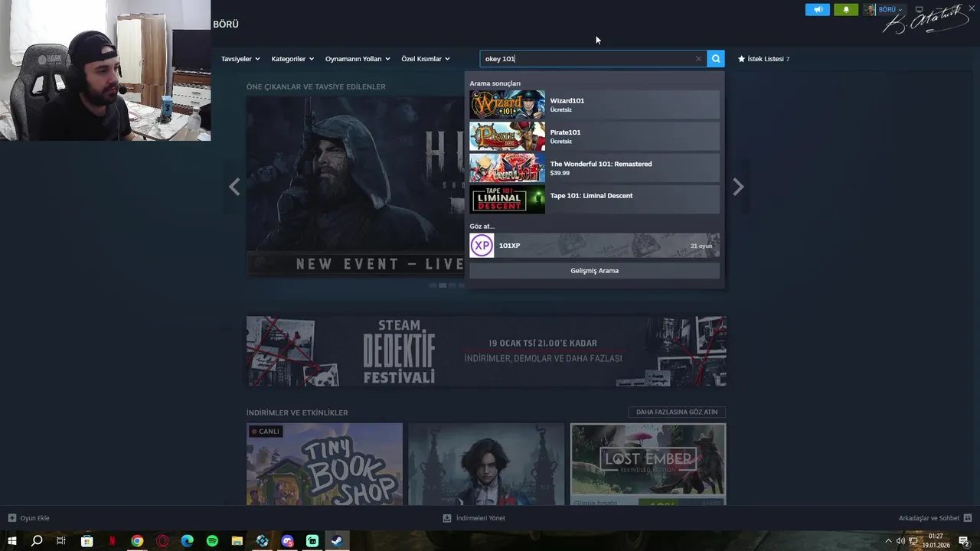Expand the Özel Kısımlar menu

pyautogui.click(x=426, y=59)
